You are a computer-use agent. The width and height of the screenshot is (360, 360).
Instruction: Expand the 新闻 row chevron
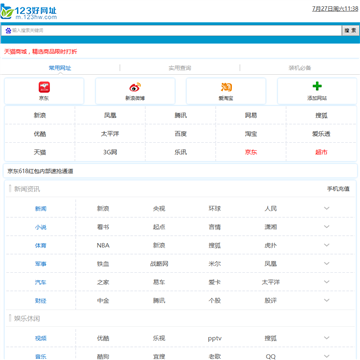tap(327, 208)
